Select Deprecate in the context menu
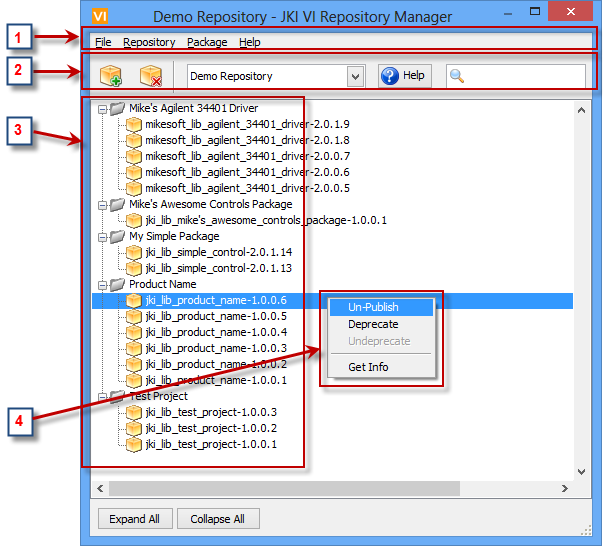The width and height of the screenshot is (603, 546). coord(373,324)
